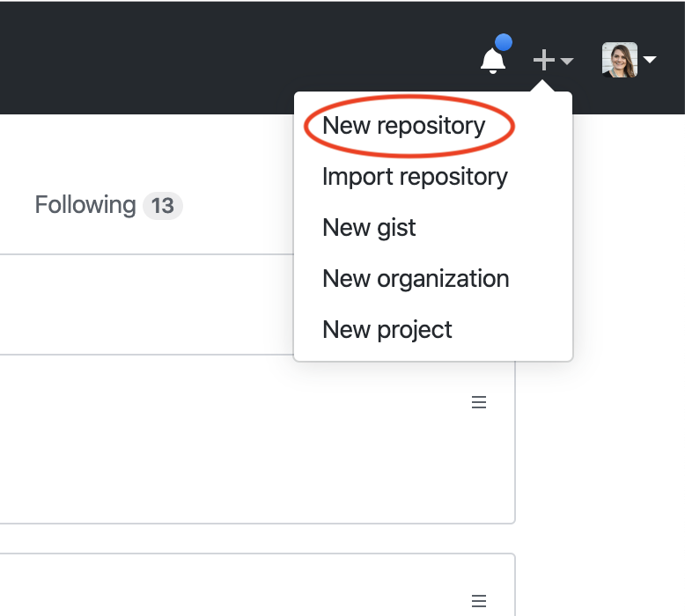Viewport: 685px width, 616px height.
Task: Click the plus create-new icon
Action: pos(544,60)
